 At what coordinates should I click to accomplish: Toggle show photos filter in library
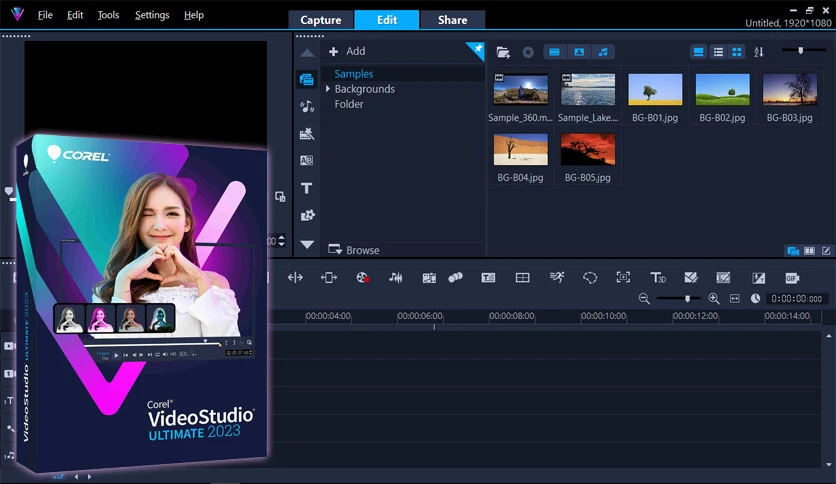(x=579, y=52)
